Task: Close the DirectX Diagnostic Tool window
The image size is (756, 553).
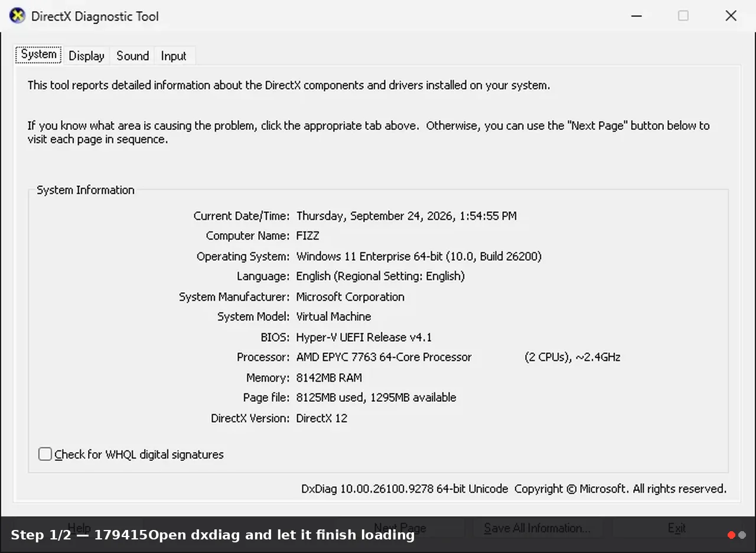Action: 731,16
